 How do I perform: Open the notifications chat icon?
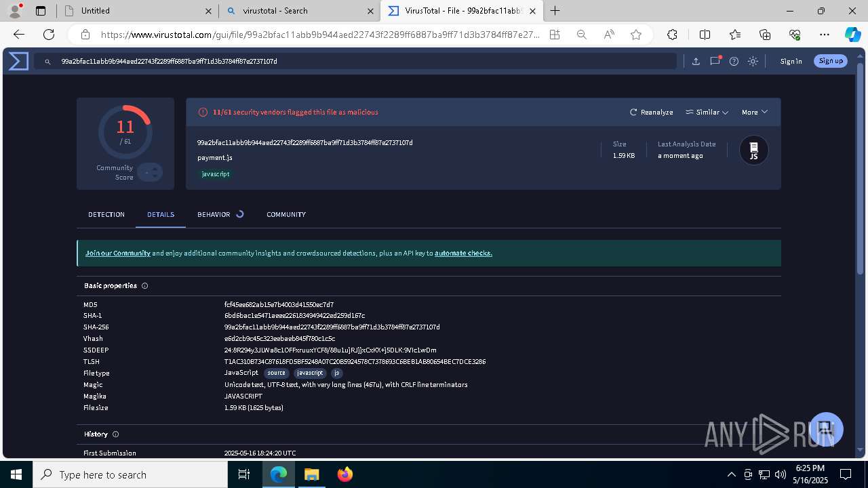715,61
